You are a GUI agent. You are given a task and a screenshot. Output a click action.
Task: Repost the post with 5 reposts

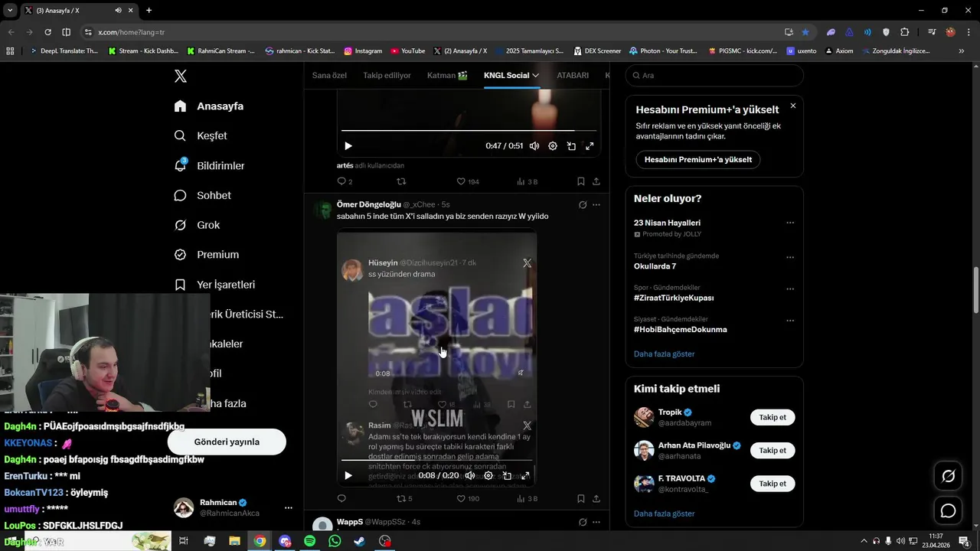point(403,498)
